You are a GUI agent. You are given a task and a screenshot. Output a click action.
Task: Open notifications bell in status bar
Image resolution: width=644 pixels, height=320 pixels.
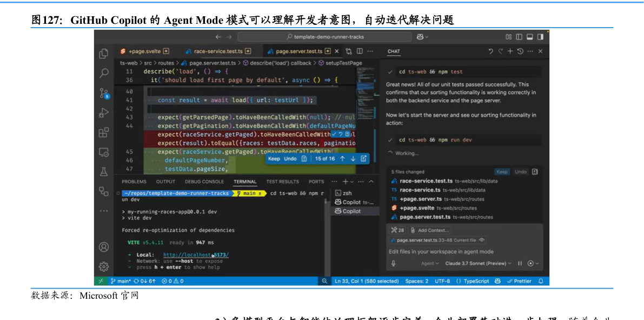point(541,282)
